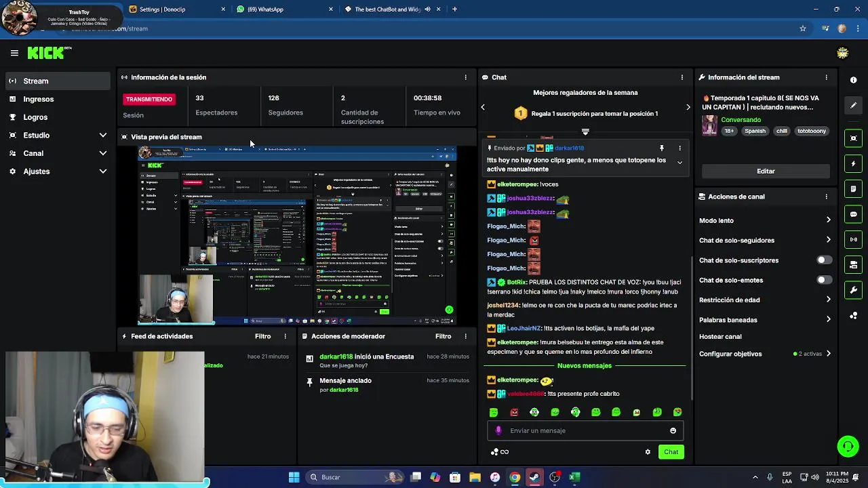The width and height of the screenshot is (868, 488).
Task: Open Chat de solo-seguidores settings
Action: click(x=765, y=240)
